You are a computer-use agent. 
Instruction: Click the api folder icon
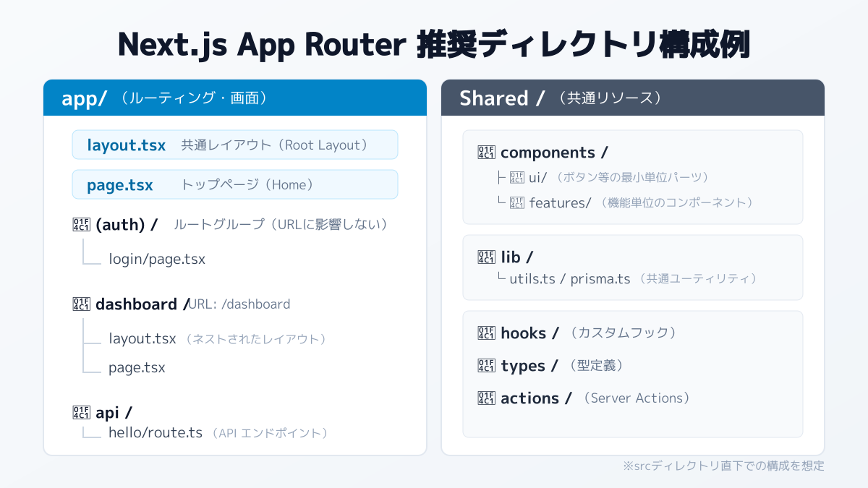(x=82, y=412)
